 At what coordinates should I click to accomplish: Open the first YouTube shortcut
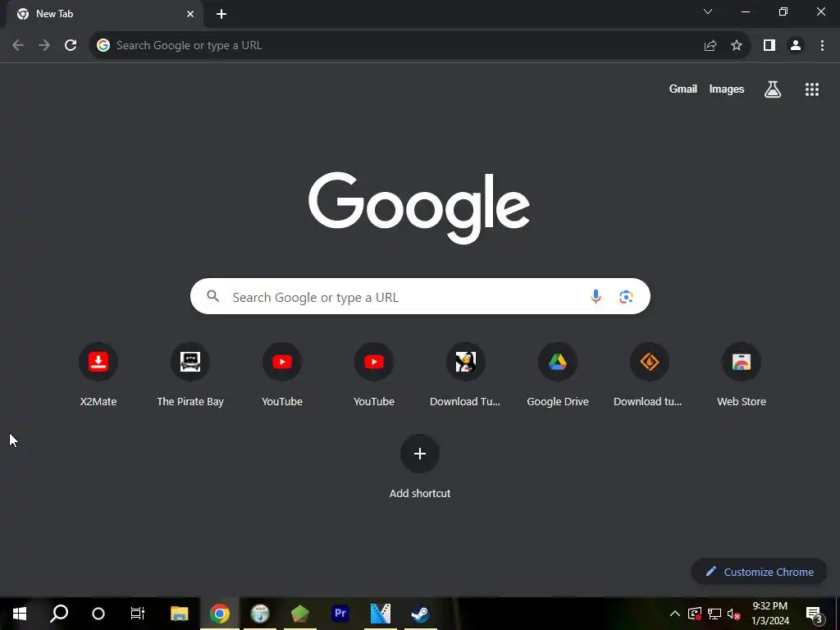click(x=282, y=374)
